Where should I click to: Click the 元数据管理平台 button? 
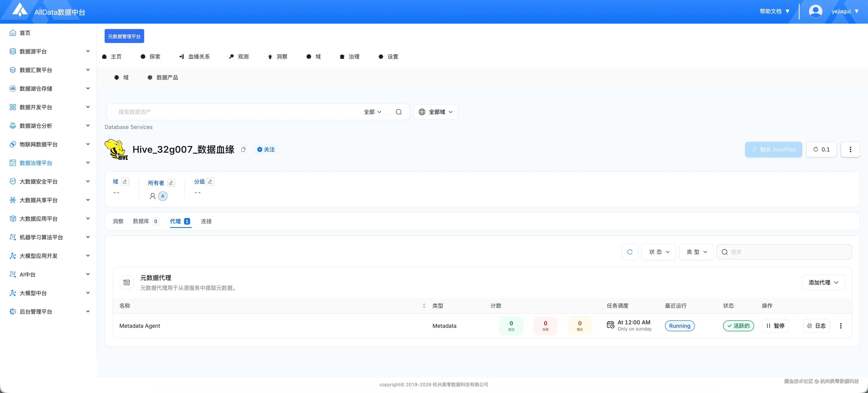(124, 36)
